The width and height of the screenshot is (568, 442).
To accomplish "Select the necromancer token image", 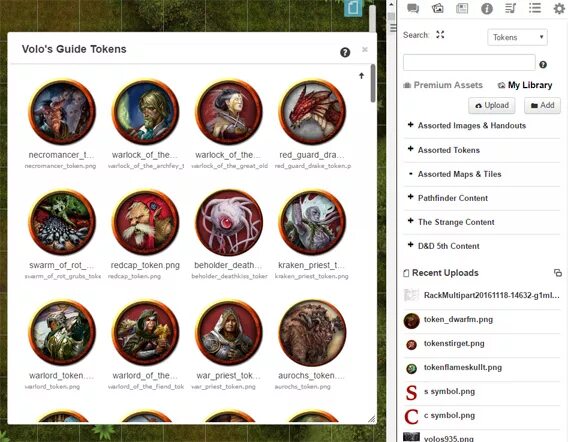I will [x=62, y=112].
